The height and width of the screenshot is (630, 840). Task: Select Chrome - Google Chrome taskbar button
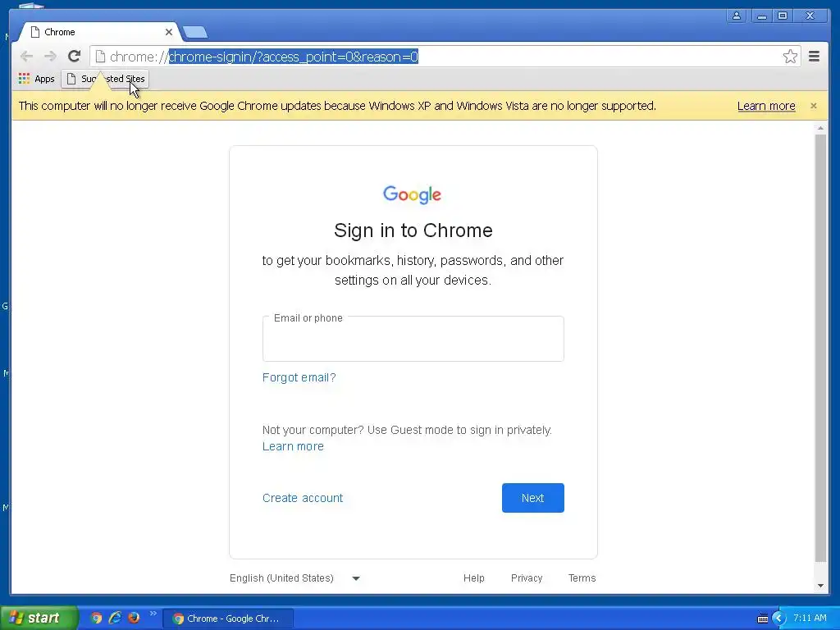227,619
